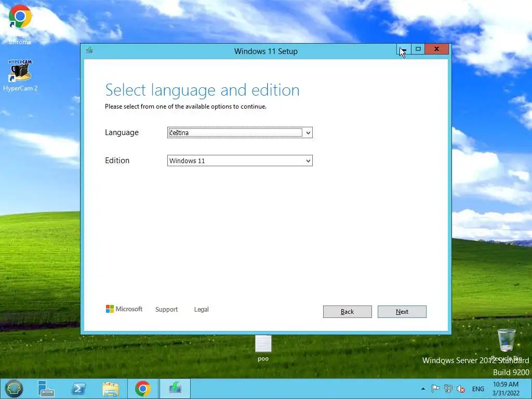532x399 pixels.
Task: Click the Start button on taskbar
Action: (x=14, y=389)
